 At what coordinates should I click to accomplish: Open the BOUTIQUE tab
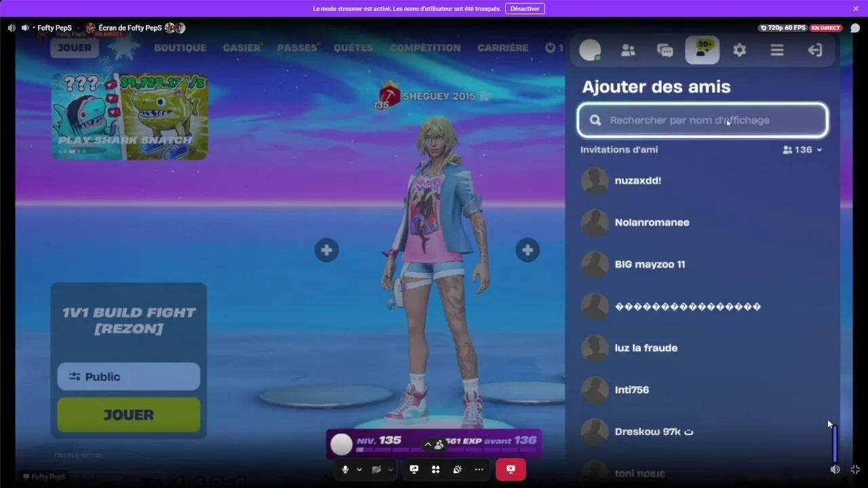[180, 47]
